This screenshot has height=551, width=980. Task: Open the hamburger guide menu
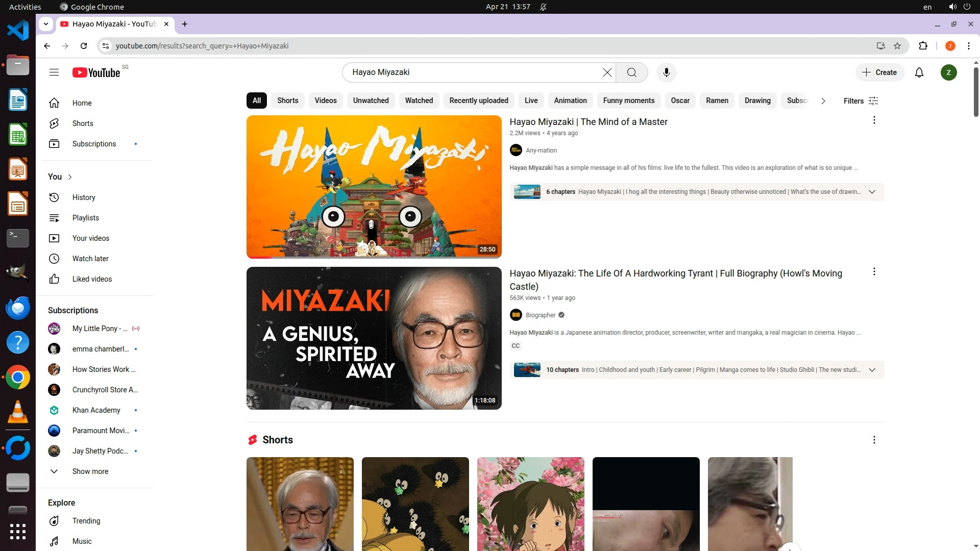pos(54,72)
